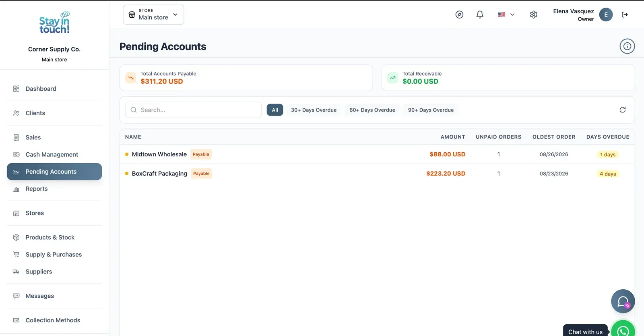Go to Dashboard
The image size is (644, 336).
click(54, 89)
